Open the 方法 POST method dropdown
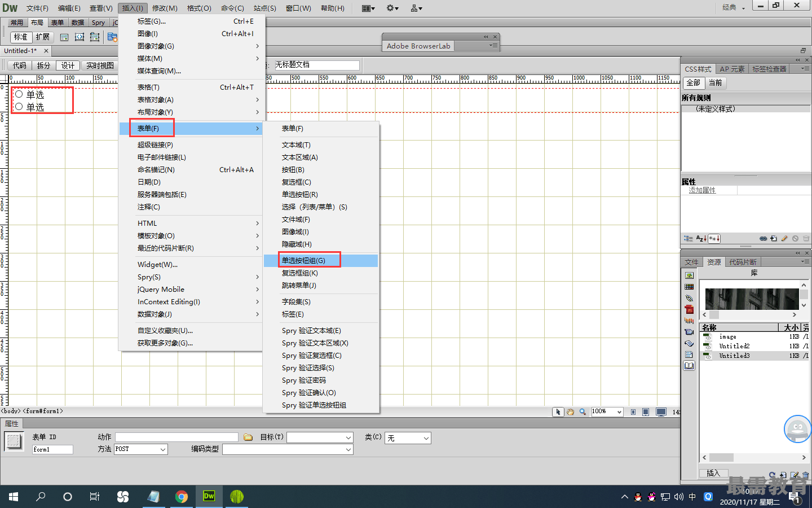The width and height of the screenshot is (812, 508). tap(141, 449)
